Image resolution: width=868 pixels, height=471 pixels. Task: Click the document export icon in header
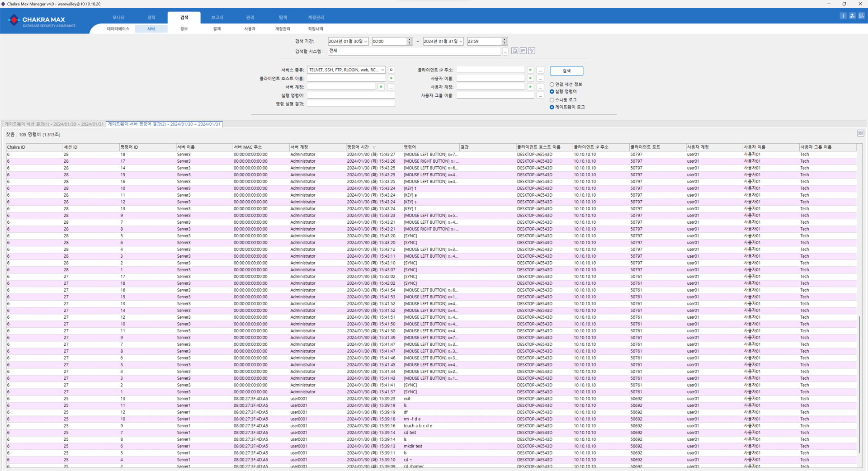tap(862, 16)
